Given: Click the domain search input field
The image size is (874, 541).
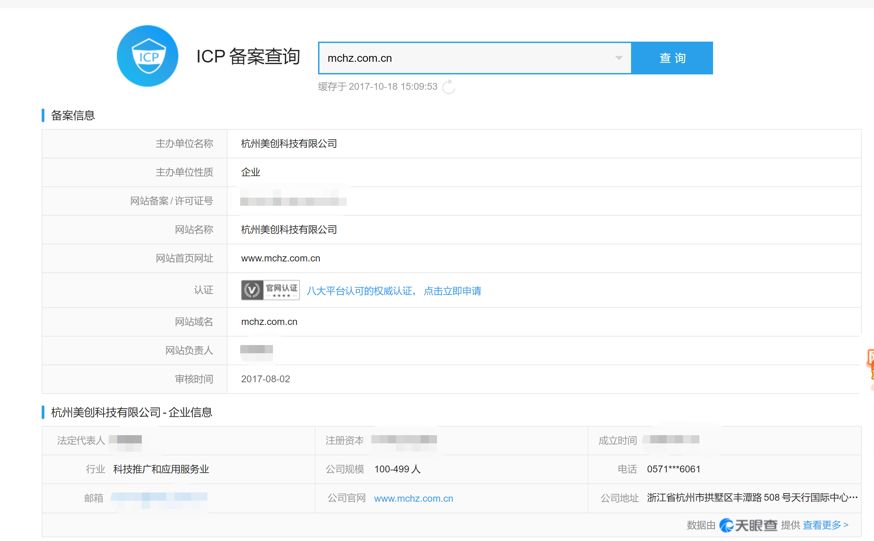Looking at the screenshot, I should tap(474, 58).
